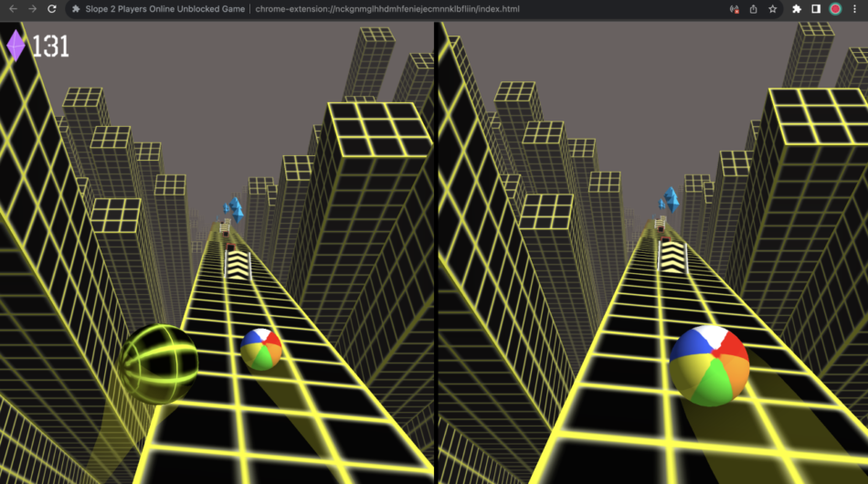Image resolution: width=868 pixels, height=484 pixels.
Task: Click the purple gem score icon
Action: [16, 46]
